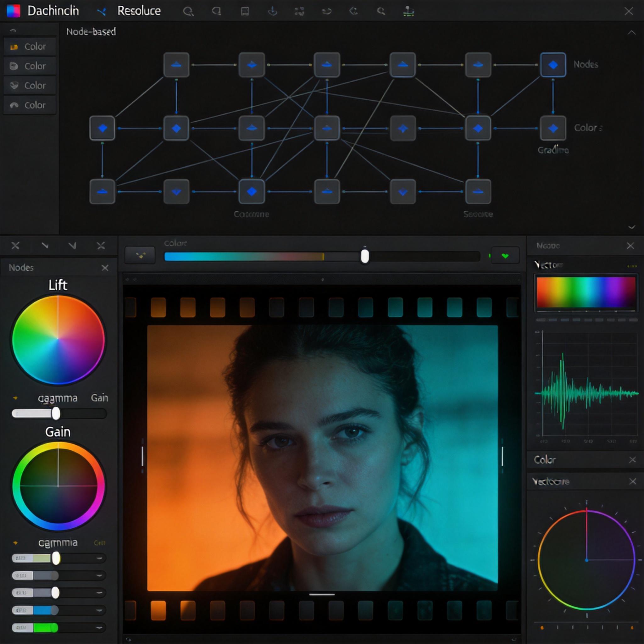Open the Resoluce menu in title bar
This screenshot has height=644, width=644.
[x=139, y=11]
